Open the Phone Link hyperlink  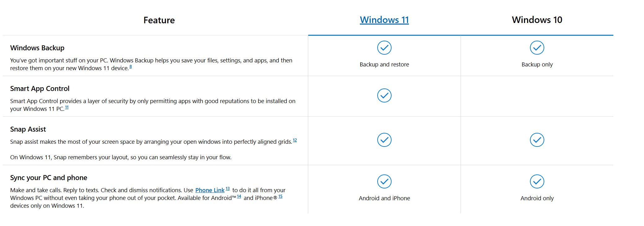(210, 190)
